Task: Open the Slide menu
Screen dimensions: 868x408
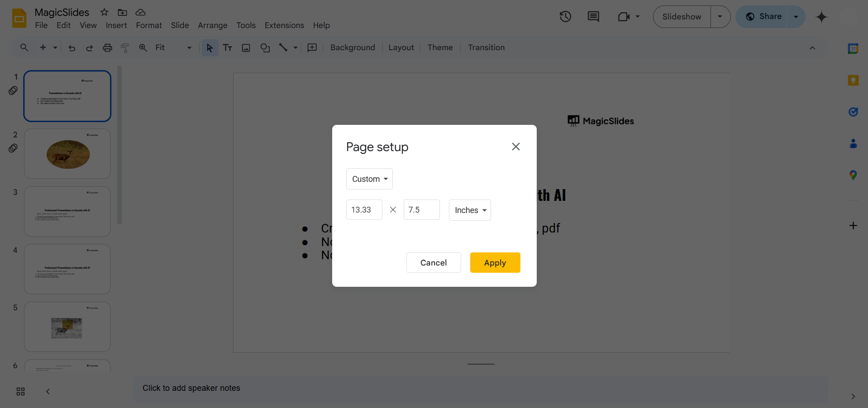Action: click(180, 25)
